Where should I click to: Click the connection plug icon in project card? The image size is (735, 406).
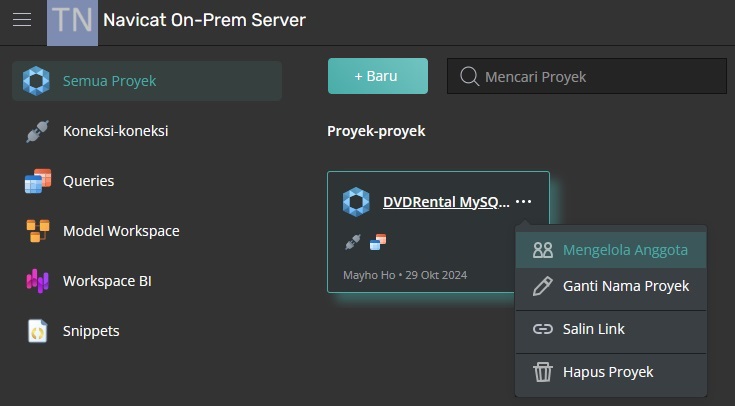[352, 242]
